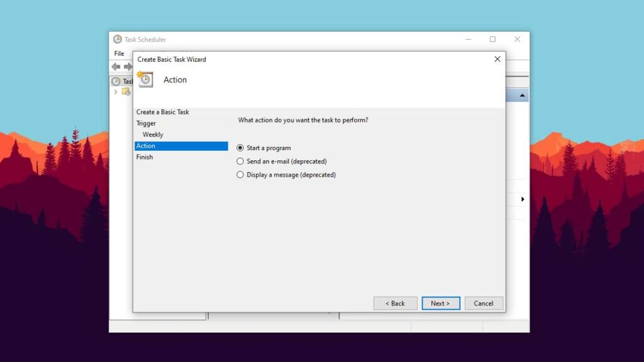Click the Task Scheduler Library folder icon
Screen dimensions: 644x362
click(126, 92)
